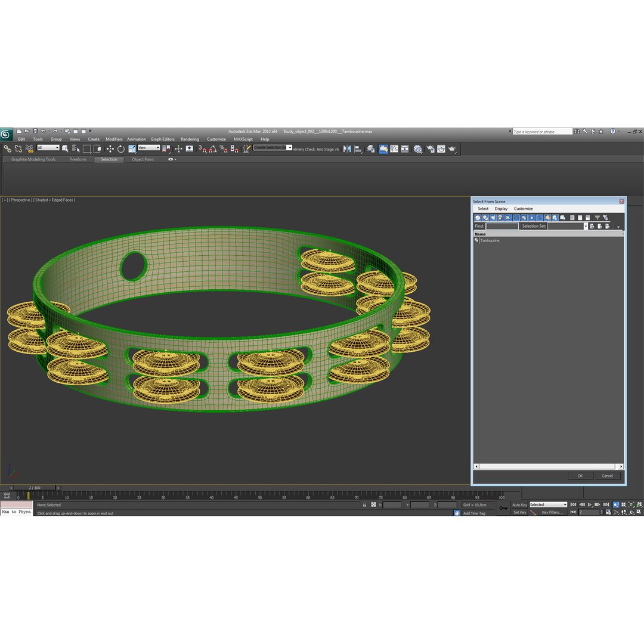Switch to the Object Paint ribbon tab
Screen dimensions: 644x644
tap(143, 159)
